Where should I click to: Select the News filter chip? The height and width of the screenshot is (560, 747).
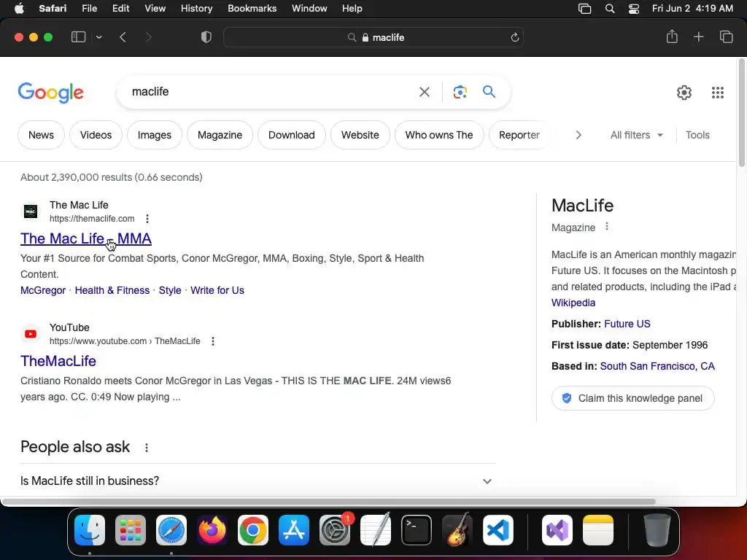(41, 135)
